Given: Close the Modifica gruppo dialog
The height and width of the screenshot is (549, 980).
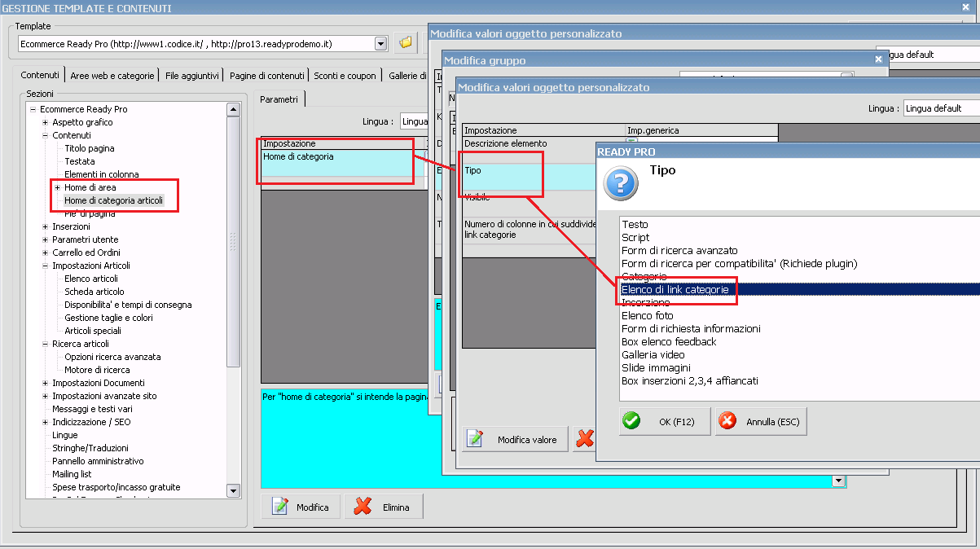Looking at the screenshot, I should (878, 59).
